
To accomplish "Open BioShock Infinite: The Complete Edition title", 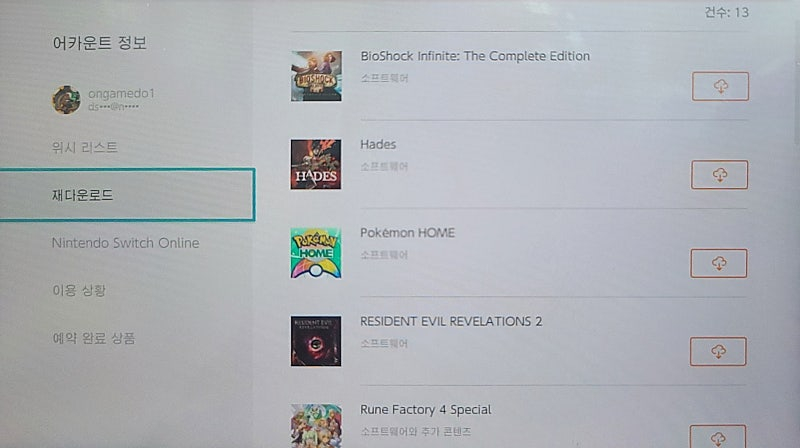I will point(475,56).
